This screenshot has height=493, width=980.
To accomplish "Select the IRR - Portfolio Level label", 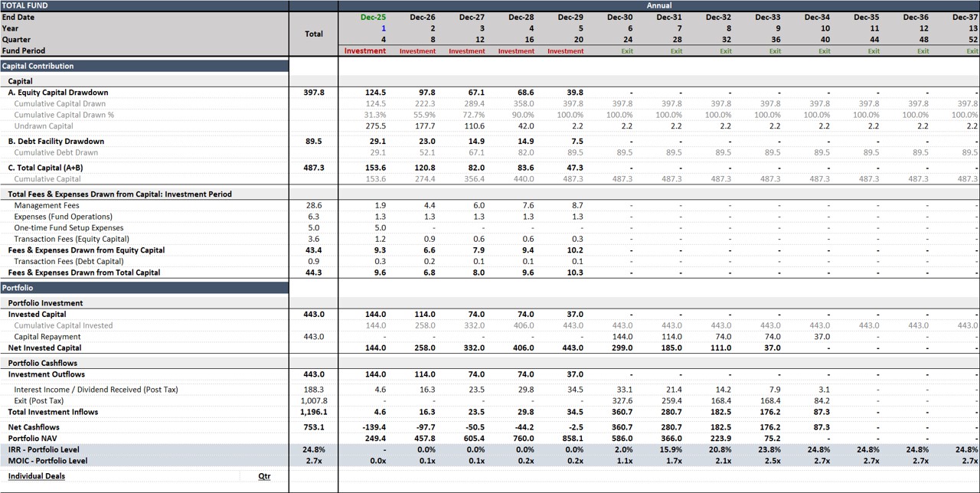I will coord(44,450).
